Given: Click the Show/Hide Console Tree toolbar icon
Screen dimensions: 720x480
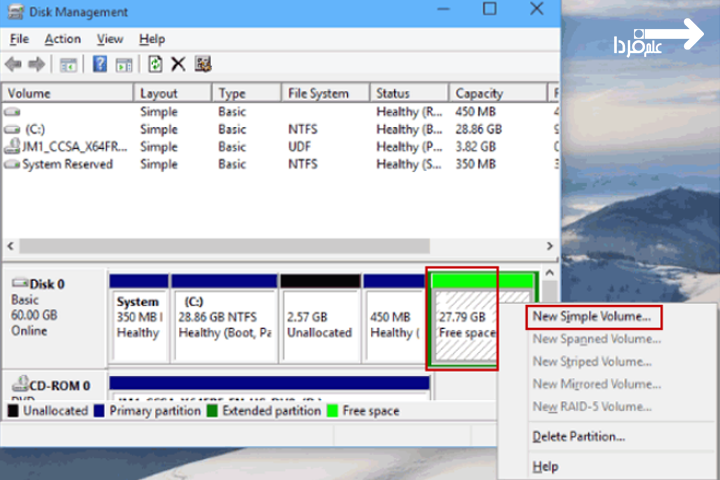Looking at the screenshot, I should tap(68, 65).
